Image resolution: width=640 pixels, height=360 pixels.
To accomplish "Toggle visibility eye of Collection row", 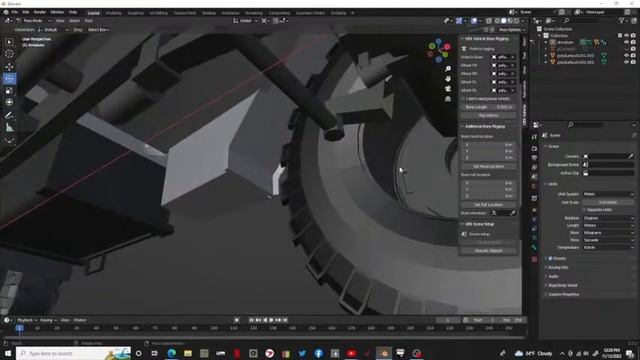I will pos(626,36).
